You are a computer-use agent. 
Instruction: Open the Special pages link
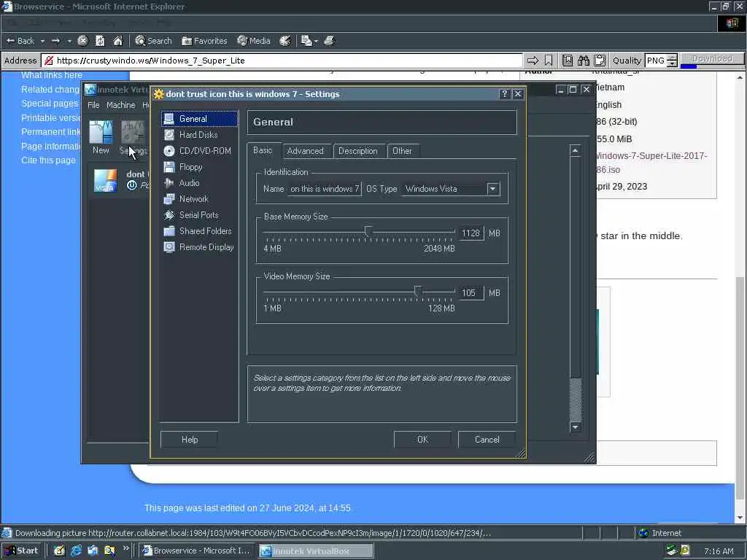(x=50, y=104)
